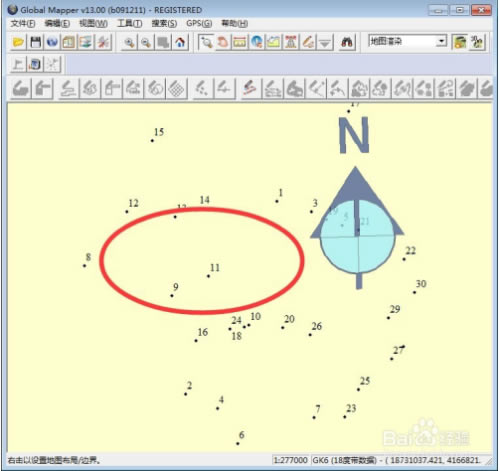500x471 pixels.
Task: Open the 文件(F) menu
Action: (23, 23)
